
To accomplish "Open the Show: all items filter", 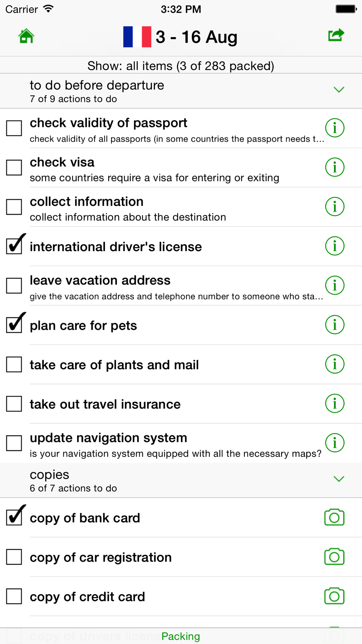I will [x=181, y=66].
